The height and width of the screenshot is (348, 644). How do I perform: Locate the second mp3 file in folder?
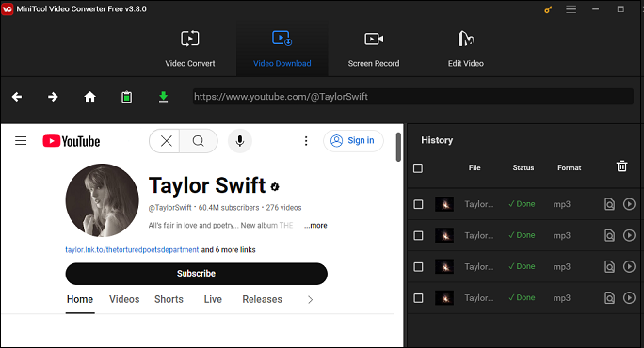tap(609, 235)
